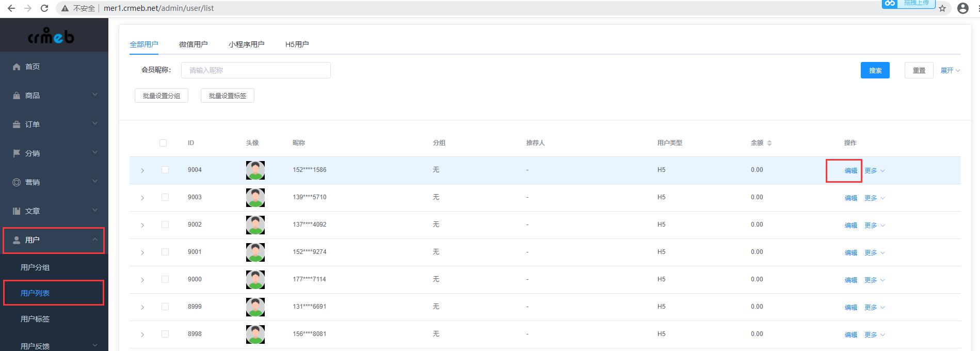Click the 分销 flag icon
980x351 pixels.
click(x=17, y=153)
